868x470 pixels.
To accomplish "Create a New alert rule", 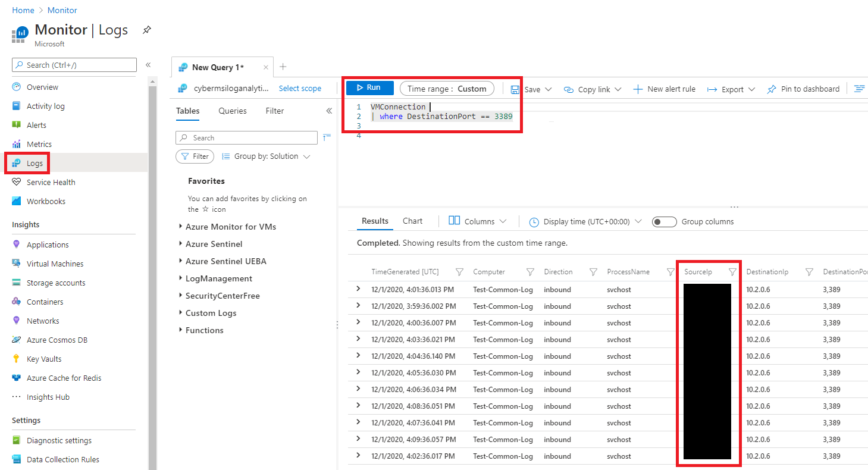I will click(x=664, y=89).
